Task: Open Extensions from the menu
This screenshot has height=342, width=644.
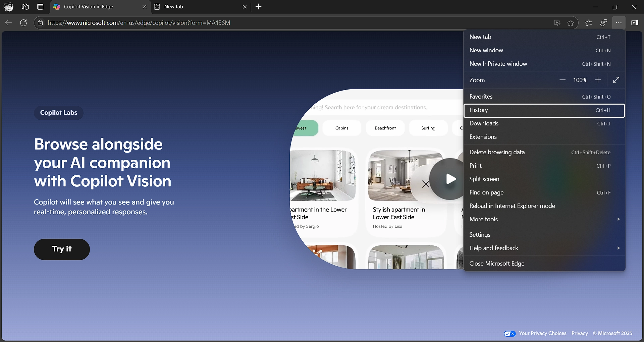Action: pos(544,137)
